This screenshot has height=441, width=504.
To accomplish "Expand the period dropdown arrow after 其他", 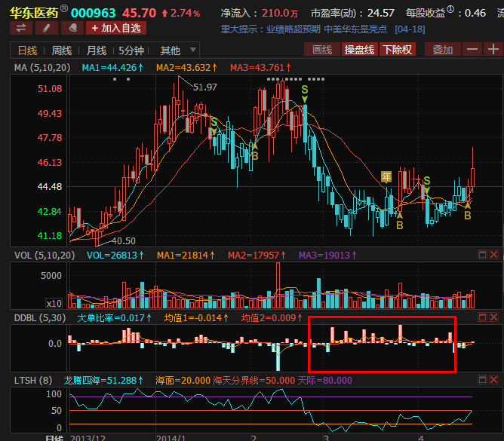I will (192, 51).
